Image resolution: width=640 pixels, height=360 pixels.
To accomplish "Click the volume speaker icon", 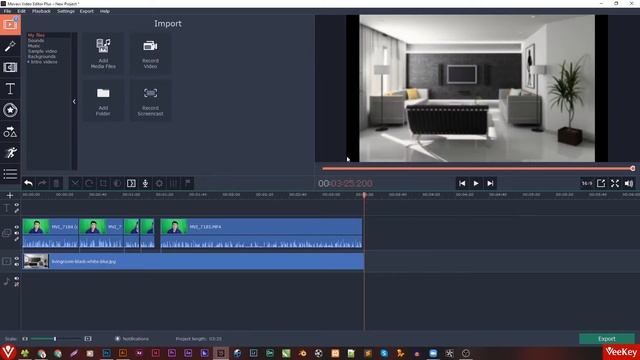I will 629,184.
